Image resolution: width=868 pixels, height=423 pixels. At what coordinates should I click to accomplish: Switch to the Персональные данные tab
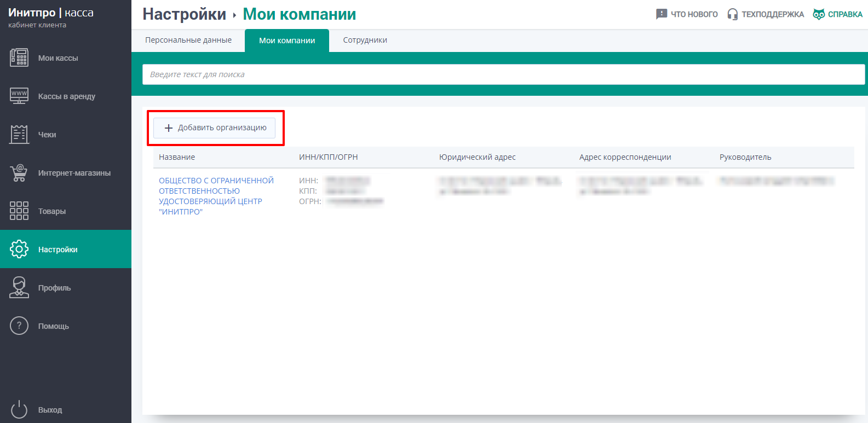point(188,40)
